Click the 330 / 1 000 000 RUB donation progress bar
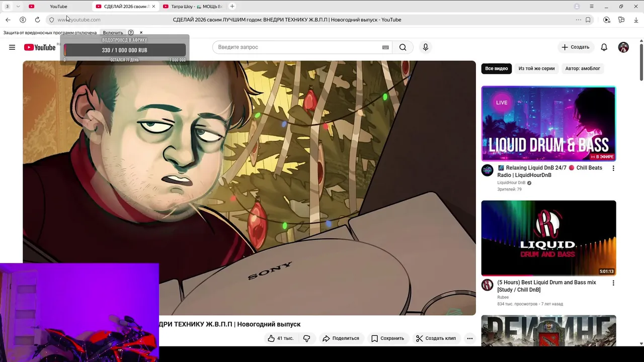 125,50
